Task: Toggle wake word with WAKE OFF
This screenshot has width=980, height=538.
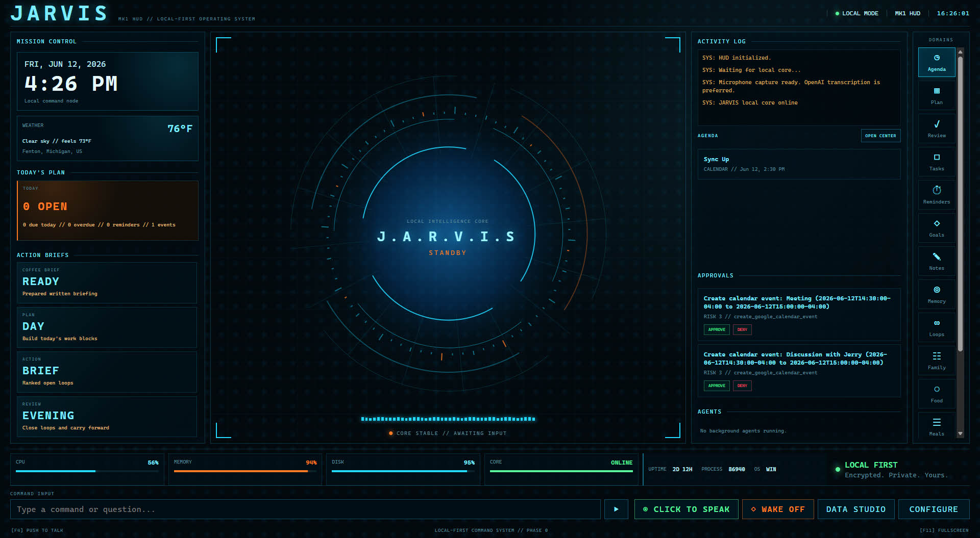Action: tap(778, 509)
